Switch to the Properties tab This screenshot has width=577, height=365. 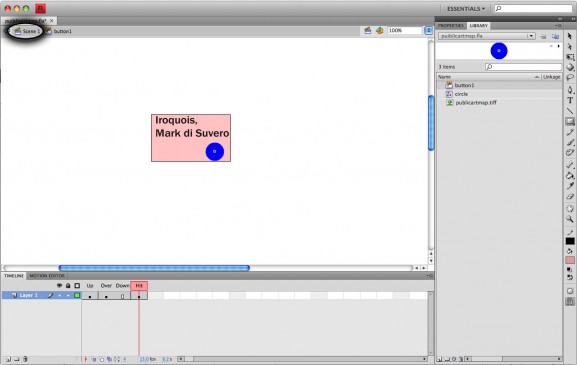(451, 25)
